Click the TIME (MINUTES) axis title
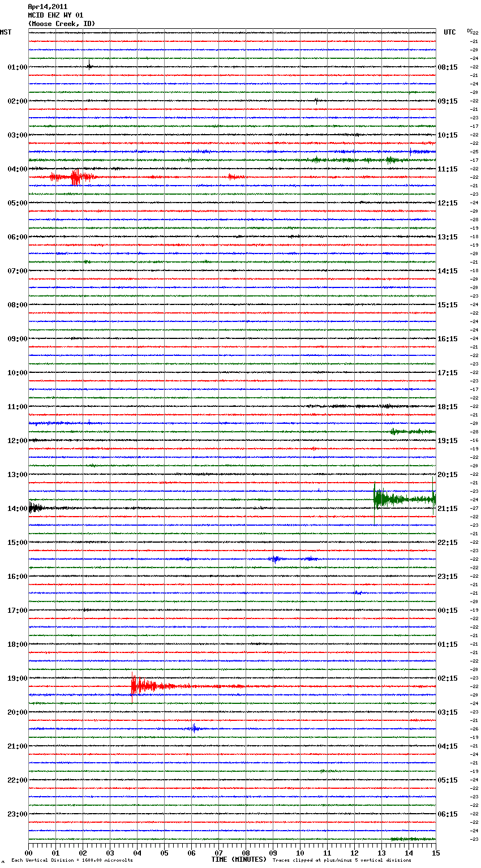481x868 pixels. click(x=238, y=860)
